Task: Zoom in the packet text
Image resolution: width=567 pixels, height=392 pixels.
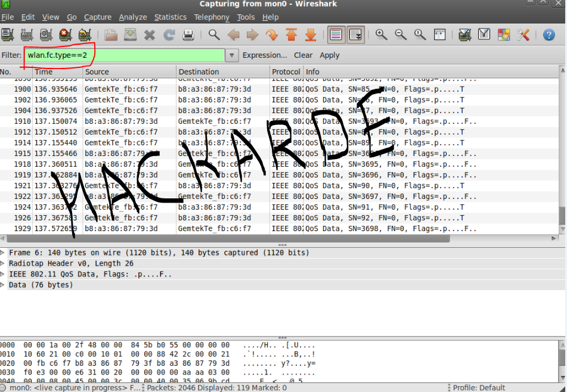Action: coord(381,35)
